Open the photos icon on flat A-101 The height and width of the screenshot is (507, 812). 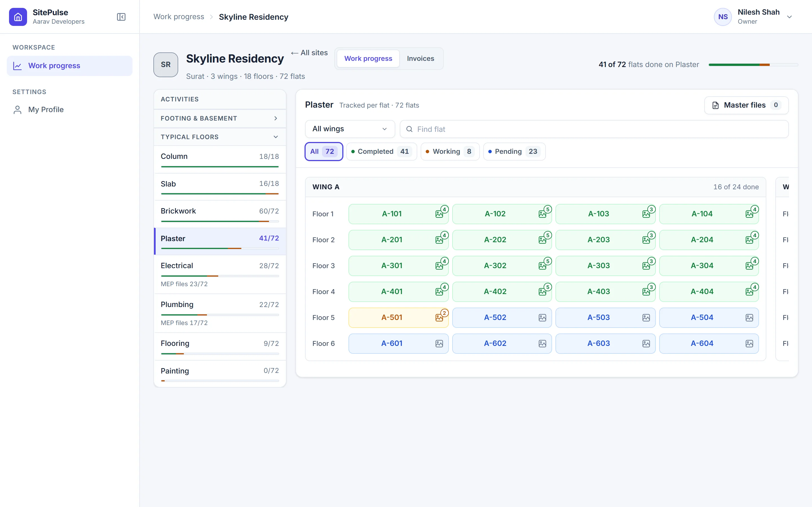[439, 214]
